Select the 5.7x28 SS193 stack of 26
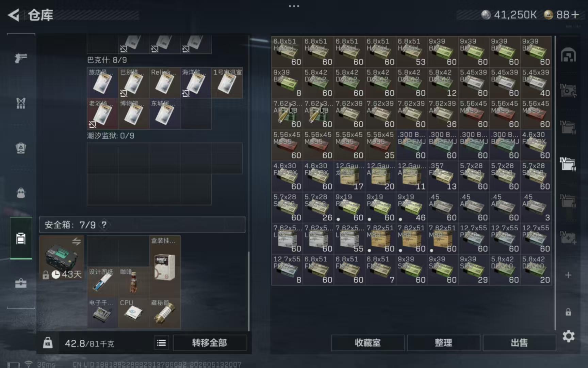 click(318, 207)
